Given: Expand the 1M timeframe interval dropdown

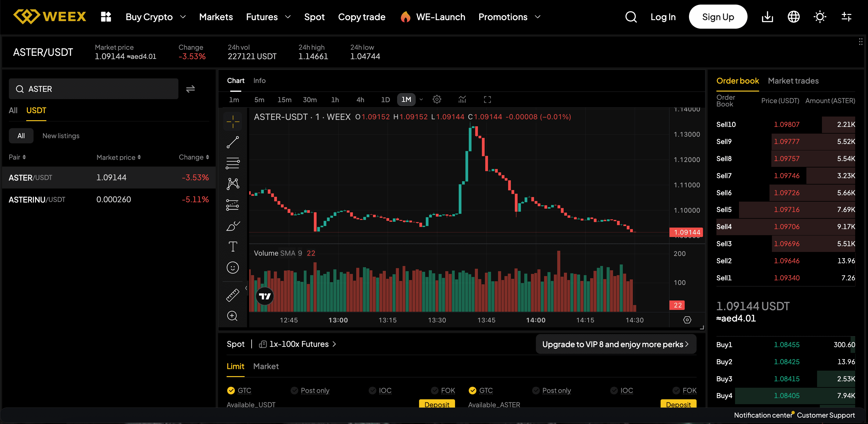Looking at the screenshot, I should [x=421, y=99].
